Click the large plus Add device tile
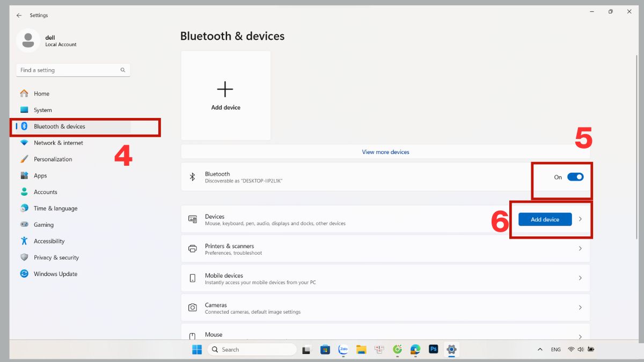Viewport: 644px width, 362px height. (225, 95)
